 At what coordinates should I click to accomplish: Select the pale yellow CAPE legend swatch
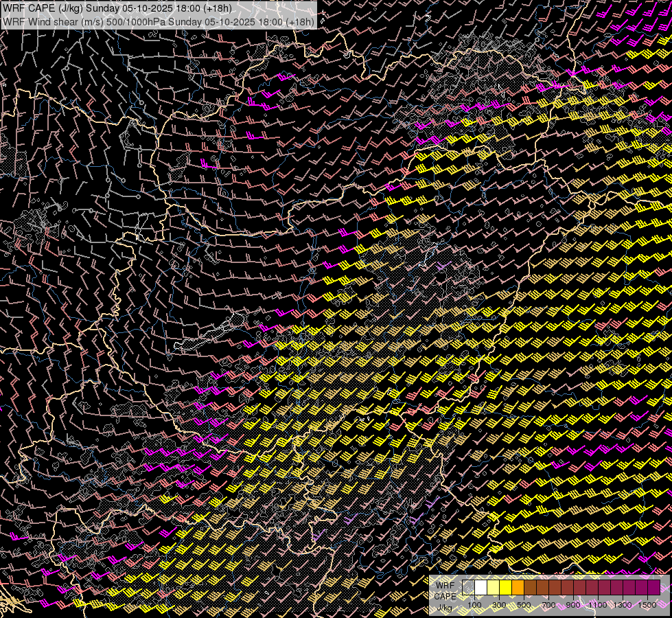[x=493, y=588]
